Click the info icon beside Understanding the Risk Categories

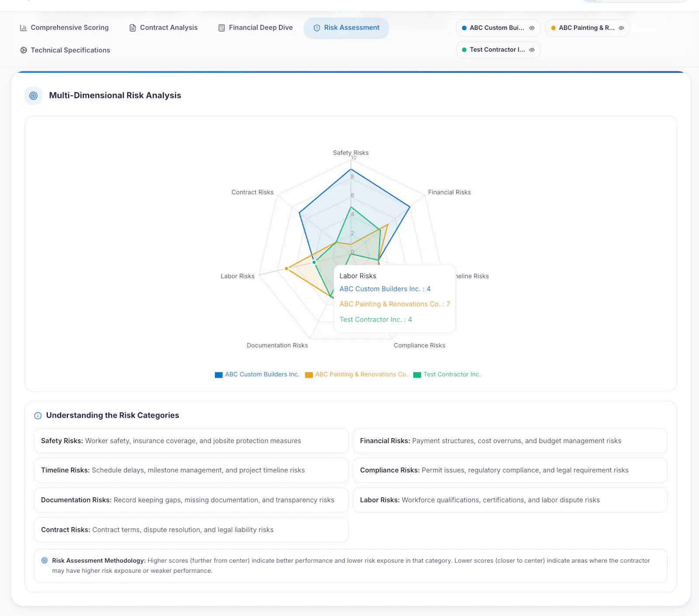38,415
